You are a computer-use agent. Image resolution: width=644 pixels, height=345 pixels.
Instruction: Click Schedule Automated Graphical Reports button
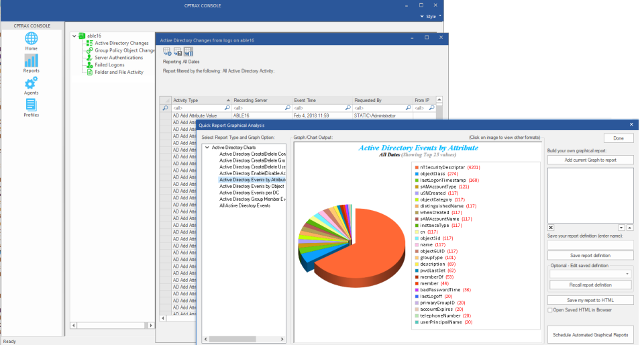590,335
